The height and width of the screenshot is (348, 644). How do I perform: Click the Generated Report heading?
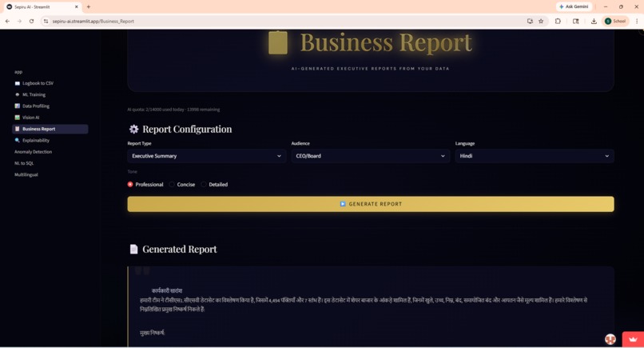pyautogui.click(x=180, y=250)
